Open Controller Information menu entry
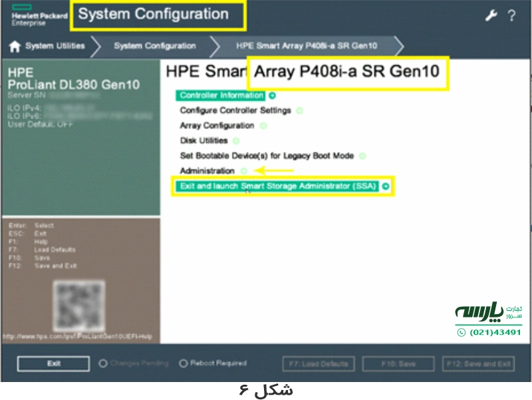532x400 pixels. click(x=221, y=96)
